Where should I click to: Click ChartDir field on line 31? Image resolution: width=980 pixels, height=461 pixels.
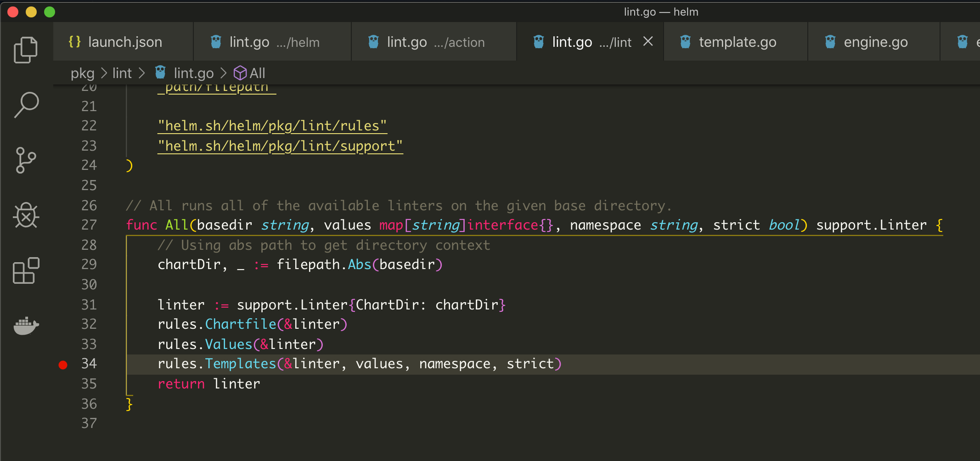[387, 305]
